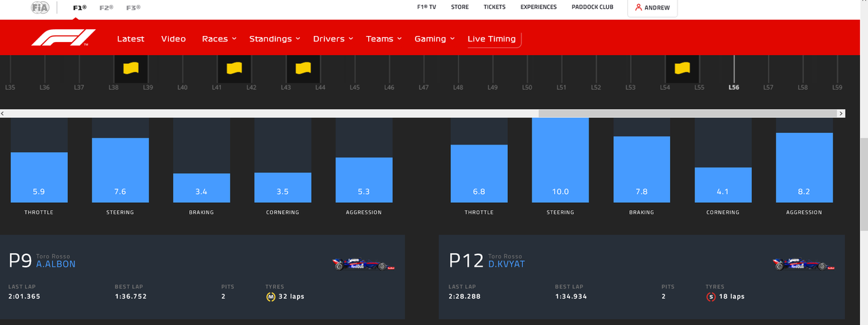Viewport: 868px width, 325px height.
Task: Select lap L59 on the timeline
Action: 837,88
